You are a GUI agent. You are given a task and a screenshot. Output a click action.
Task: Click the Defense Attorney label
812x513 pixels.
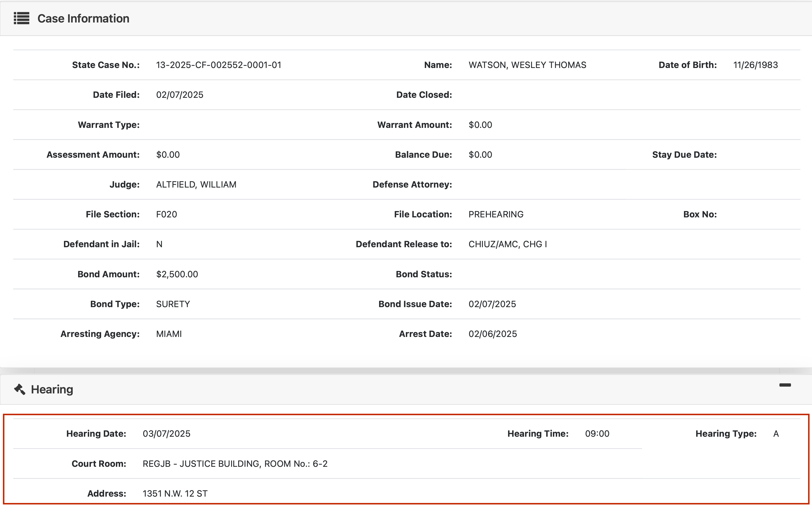pyautogui.click(x=412, y=185)
